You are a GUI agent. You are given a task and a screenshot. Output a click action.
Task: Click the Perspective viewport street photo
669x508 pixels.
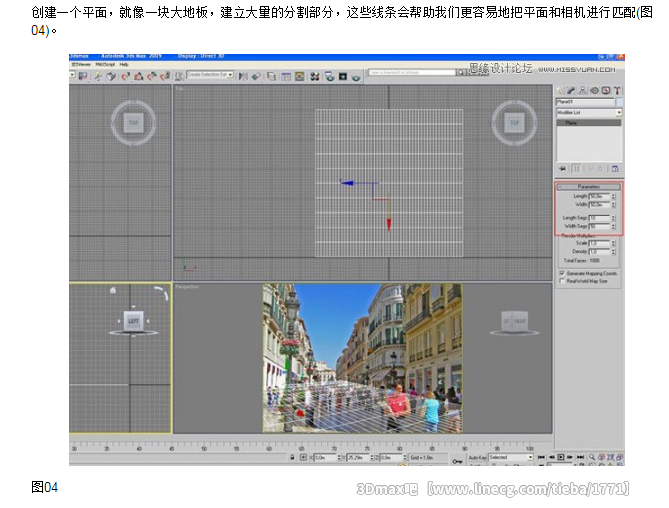coord(362,358)
